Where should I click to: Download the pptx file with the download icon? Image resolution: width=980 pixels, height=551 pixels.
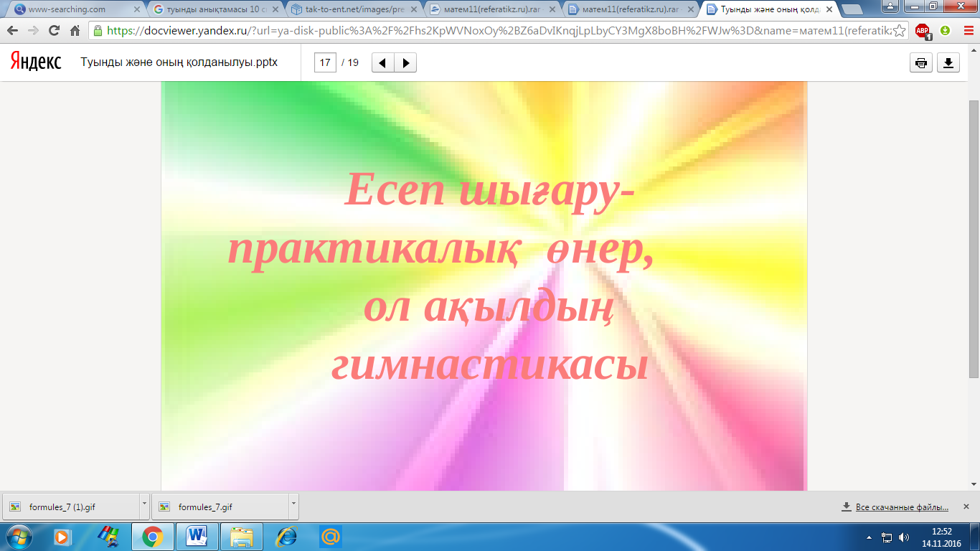point(948,63)
